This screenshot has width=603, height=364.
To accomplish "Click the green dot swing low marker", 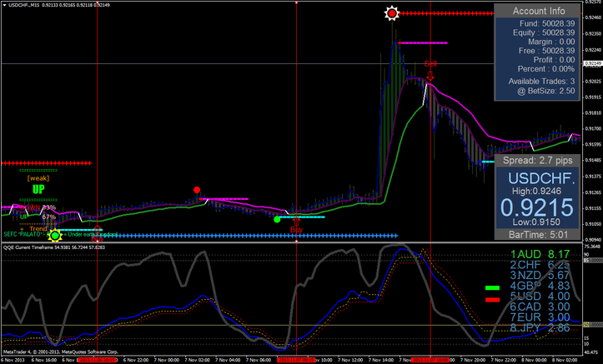I will 278,219.
